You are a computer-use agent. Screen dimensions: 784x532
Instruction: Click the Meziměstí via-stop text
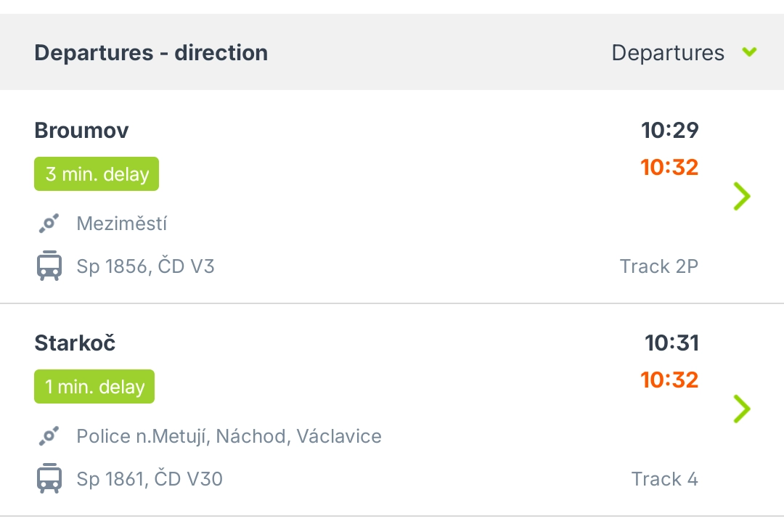(122, 224)
